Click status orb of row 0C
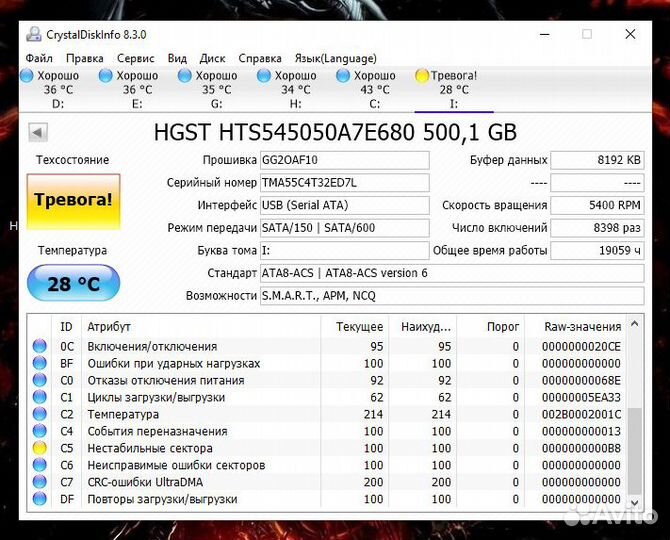 coord(40,346)
